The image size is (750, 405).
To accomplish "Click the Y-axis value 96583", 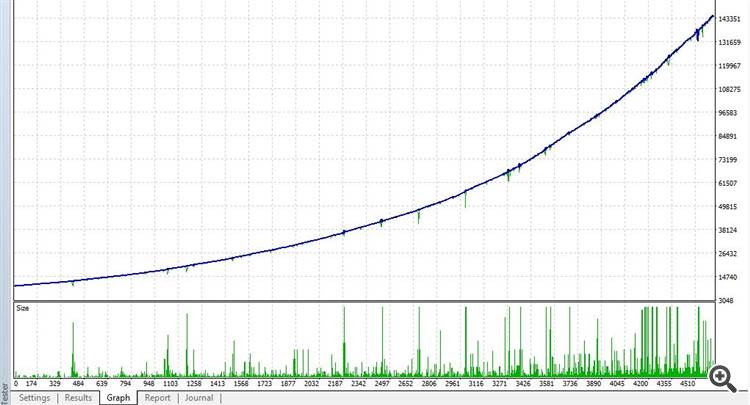I will coord(728,113).
